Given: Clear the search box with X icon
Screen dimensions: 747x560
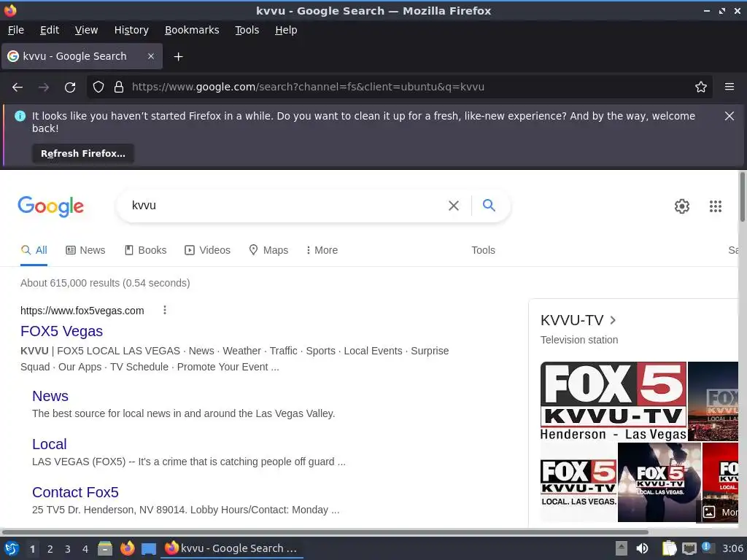Looking at the screenshot, I should (454, 205).
